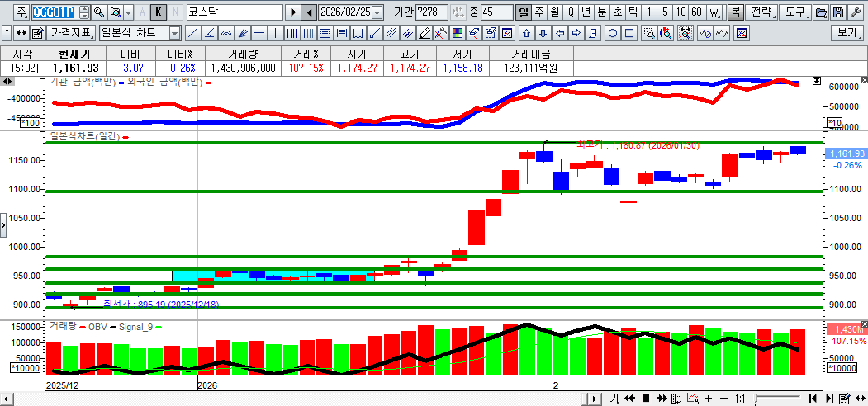Viewport: 868px width, 406px height.
Task: Select the trend line drawing tool
Action: [192, 34]
